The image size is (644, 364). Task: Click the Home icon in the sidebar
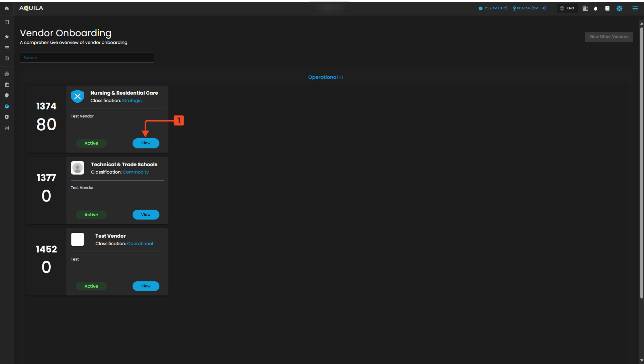pos(7,8)
